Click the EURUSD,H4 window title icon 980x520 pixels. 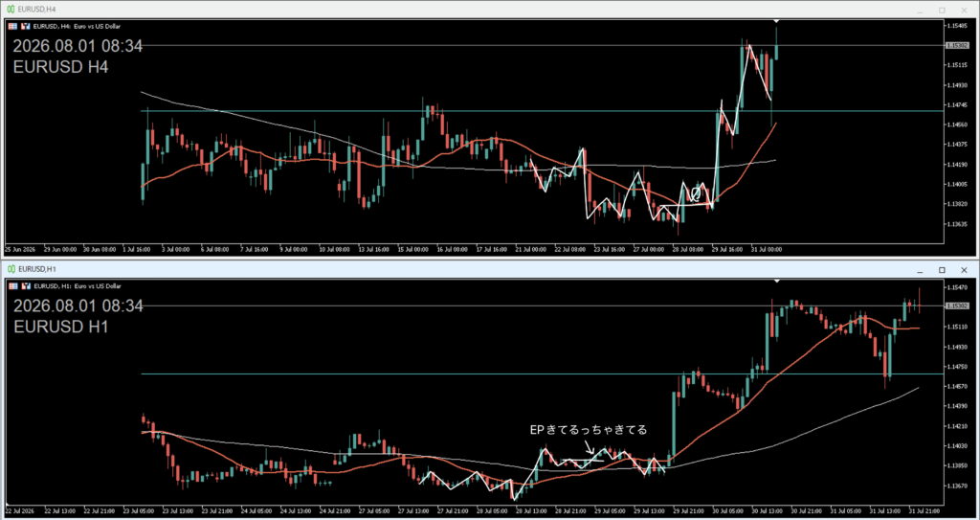click(x=11, y=10)
